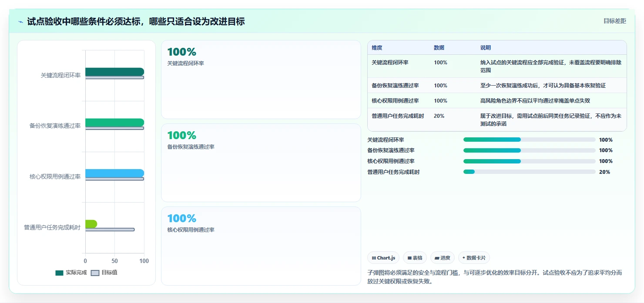Select the 数据卡片 tag
Screen dimensions: 644x303
[474, 258]
